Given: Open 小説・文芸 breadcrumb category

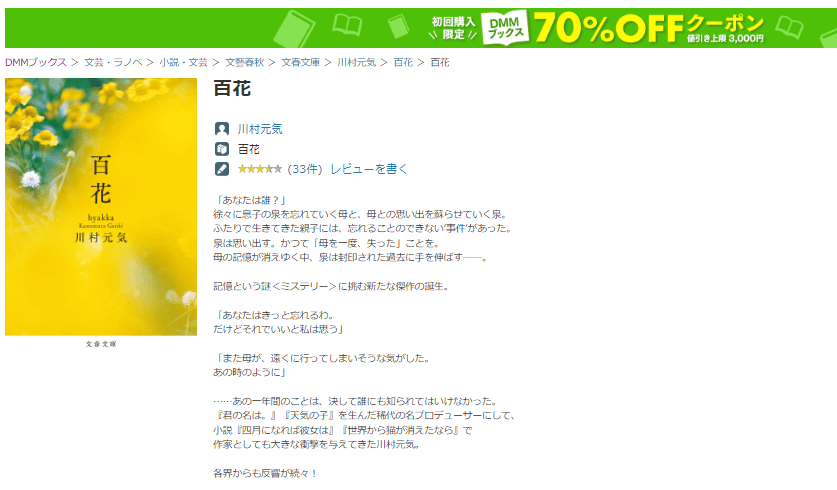Looking at the screenshot, I should pos(183,62).
